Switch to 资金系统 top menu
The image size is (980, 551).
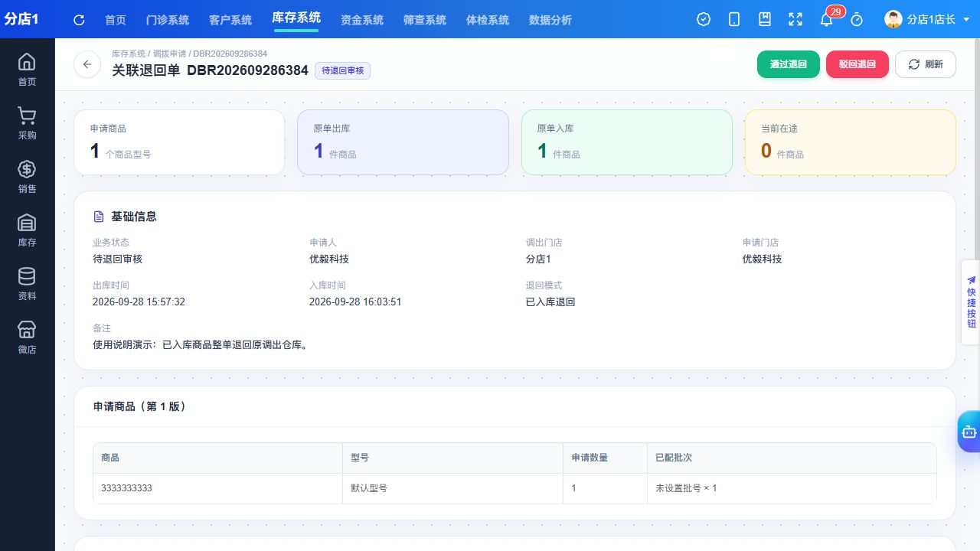point(362,20)
